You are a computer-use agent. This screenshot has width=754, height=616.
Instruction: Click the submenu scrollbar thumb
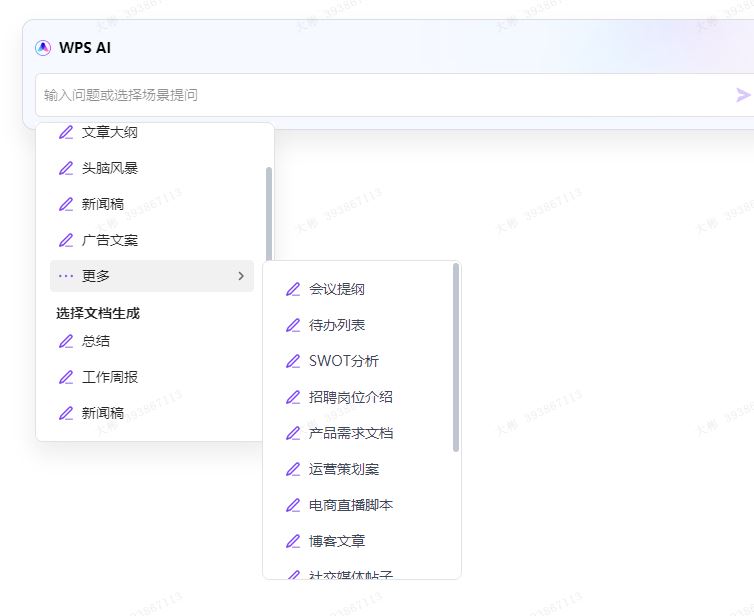pos(456,357)
